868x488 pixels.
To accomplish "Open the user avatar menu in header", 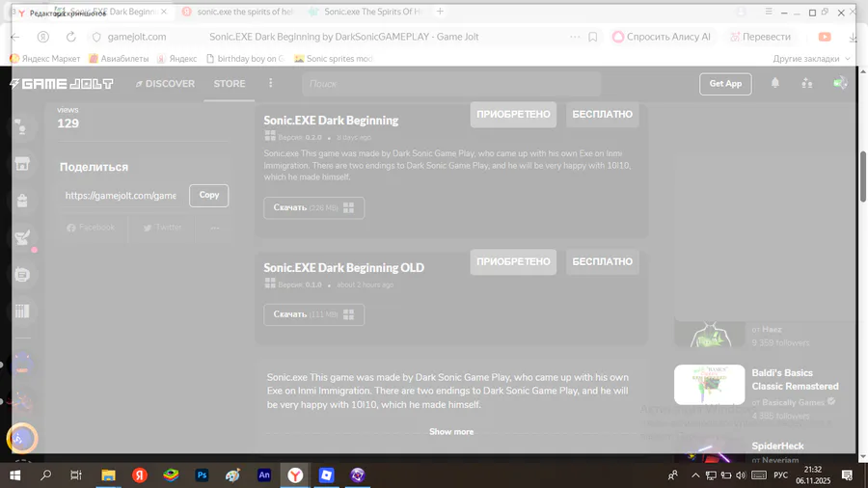I will [x=840, y=84].
